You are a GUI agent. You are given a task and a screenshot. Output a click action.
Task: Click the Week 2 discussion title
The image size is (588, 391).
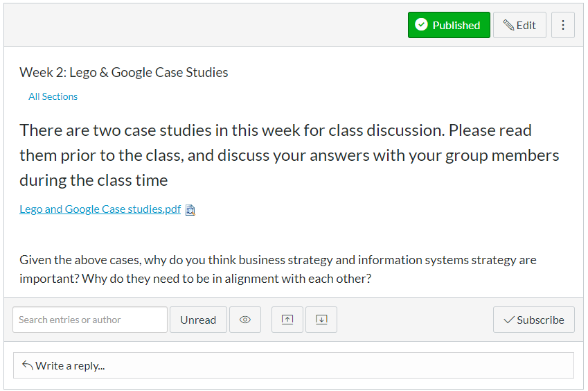123,72
